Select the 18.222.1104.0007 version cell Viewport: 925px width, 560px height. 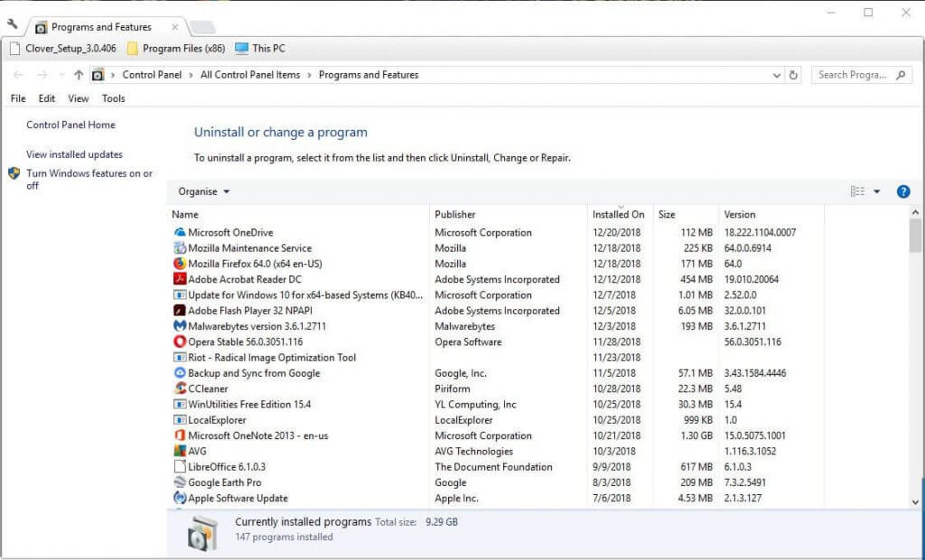click(x=760, y=232)
